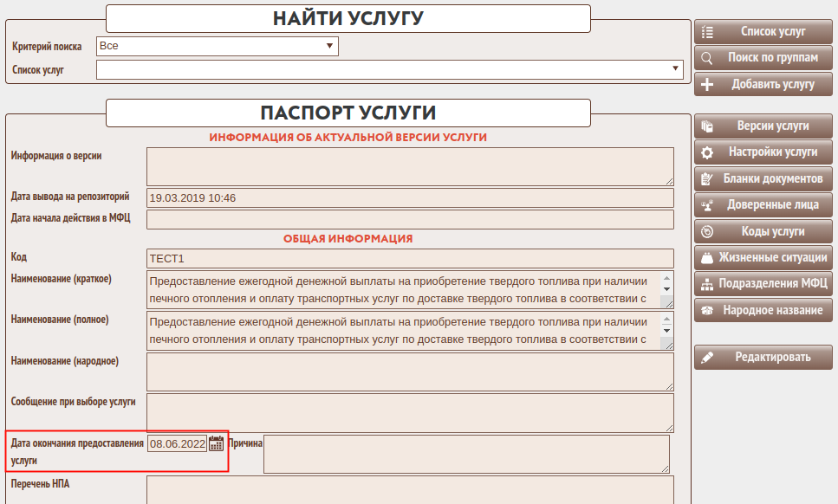The height and width of the screenshot is (504, 838).
Task: Open calendar picker for service end date
Action: point(217,444)
